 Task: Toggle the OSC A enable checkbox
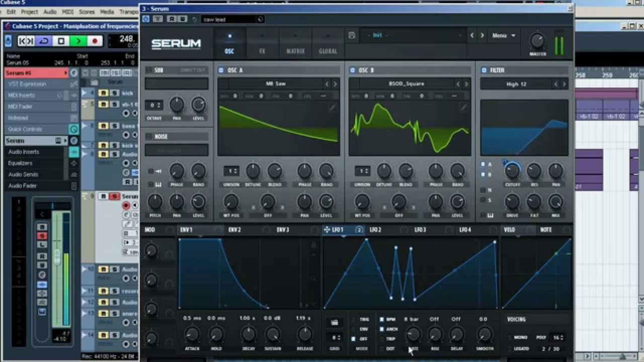pos(221,70)
